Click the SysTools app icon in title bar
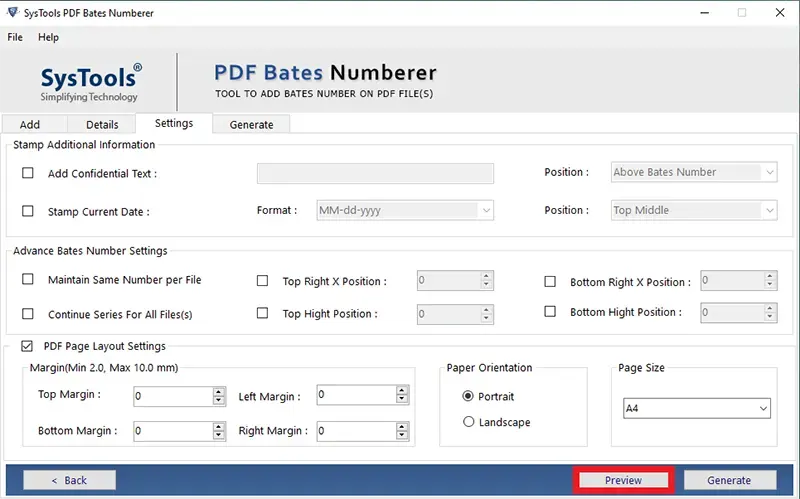The image size is (800, 499). pos(13,12)
